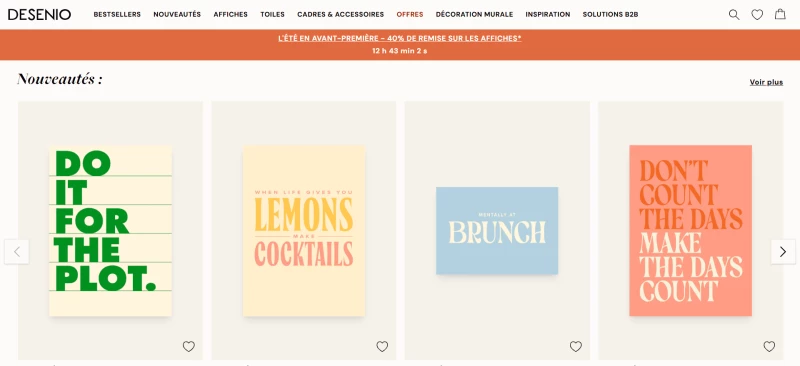The width and height of the screenshot is (800, 366).
Task: Click the Desenio logo
Action: pos(39,14)
